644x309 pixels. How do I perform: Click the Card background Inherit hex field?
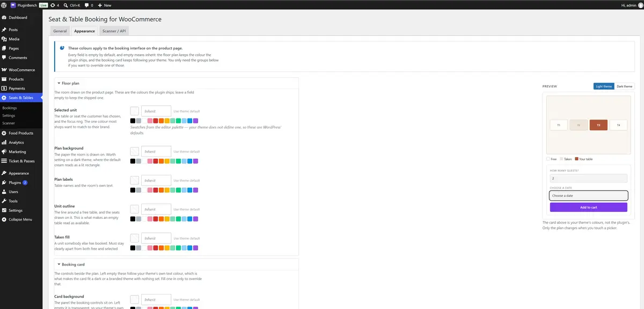[x=156, y=299]
